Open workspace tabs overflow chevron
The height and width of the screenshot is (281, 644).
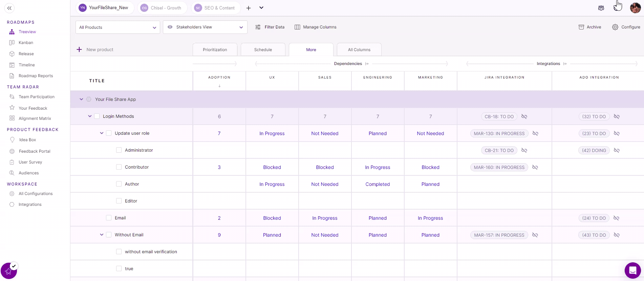261,8
